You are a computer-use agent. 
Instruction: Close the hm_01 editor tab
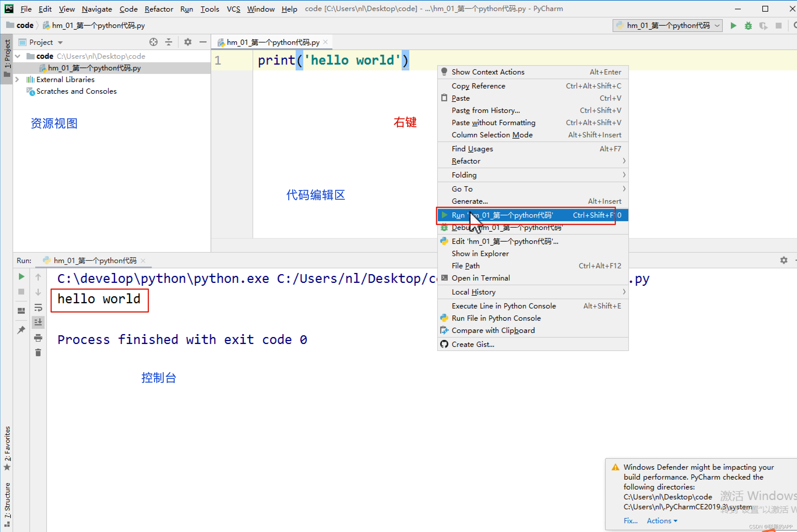pyautogui.click(x=325, y=42)
